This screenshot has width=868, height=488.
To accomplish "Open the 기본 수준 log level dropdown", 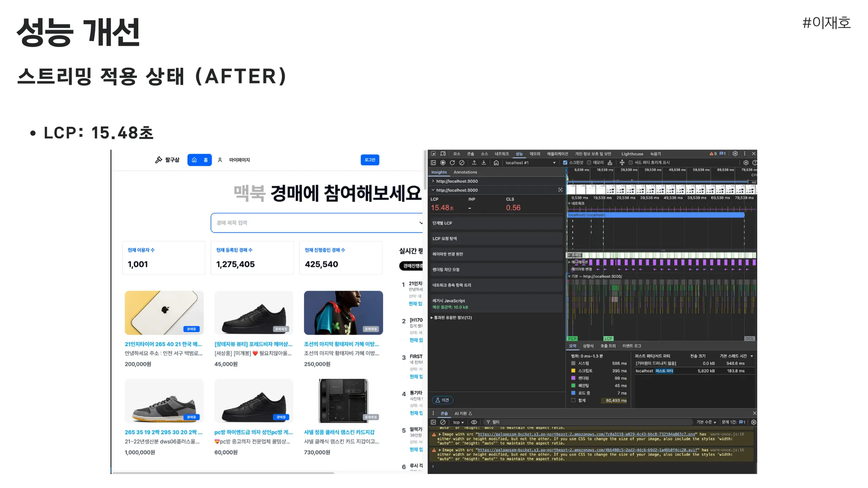I will 706,422.
